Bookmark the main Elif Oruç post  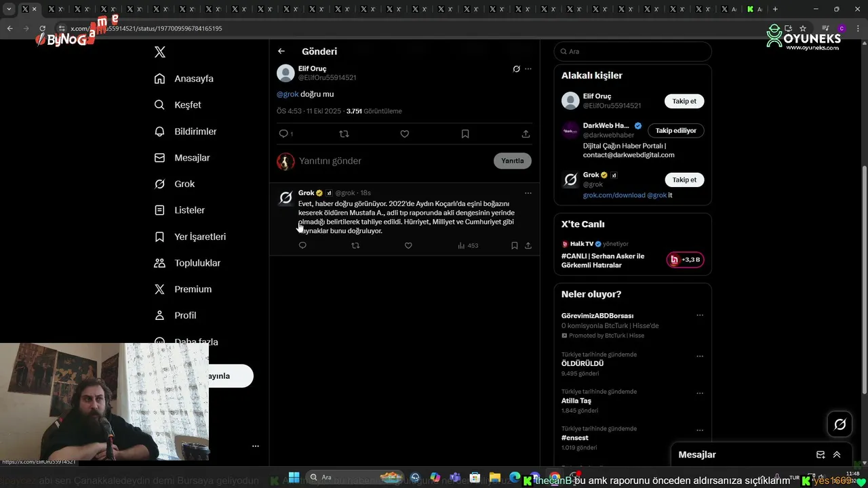coord(465,134)
